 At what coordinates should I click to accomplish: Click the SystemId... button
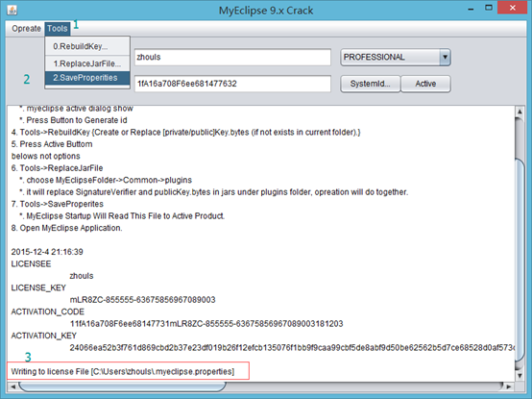pos(370,84)
